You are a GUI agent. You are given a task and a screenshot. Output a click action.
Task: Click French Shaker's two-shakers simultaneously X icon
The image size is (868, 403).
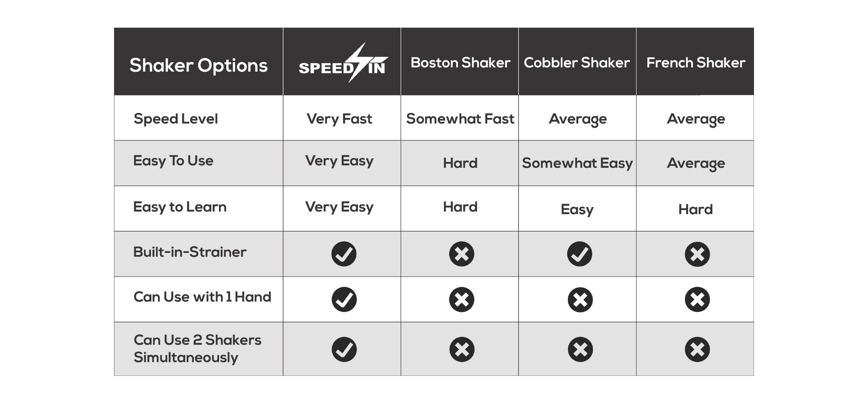click(x=697, y=350)
